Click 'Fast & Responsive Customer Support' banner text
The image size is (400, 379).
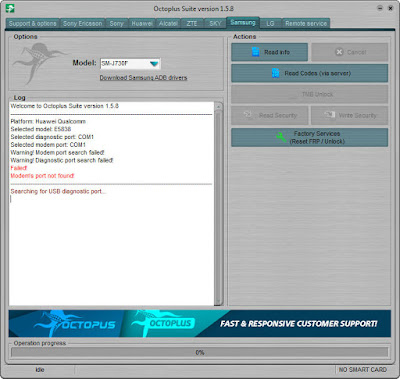pyautogui.click(x=299, y=324)
